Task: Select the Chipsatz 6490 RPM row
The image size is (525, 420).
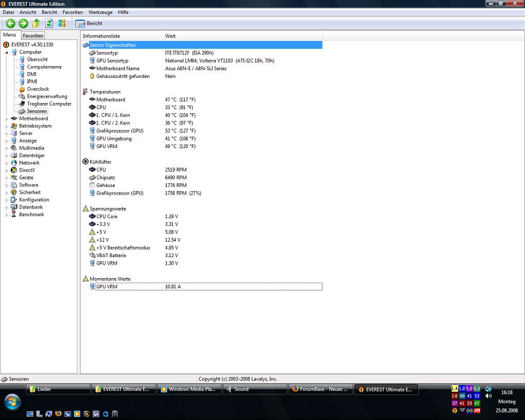Action: [x=202, y=178]
